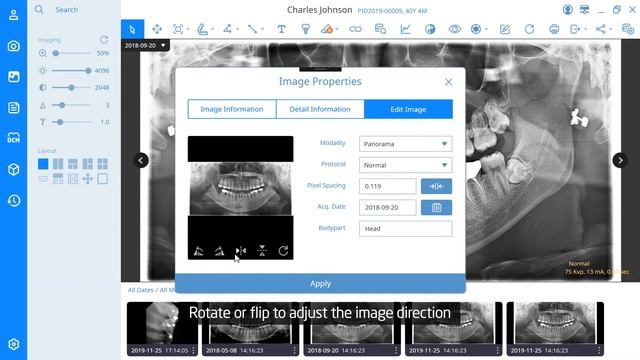The image size is (640, 360).
Task: Open the history clock icon in sidebar
Action: click(x=13, y=200)
